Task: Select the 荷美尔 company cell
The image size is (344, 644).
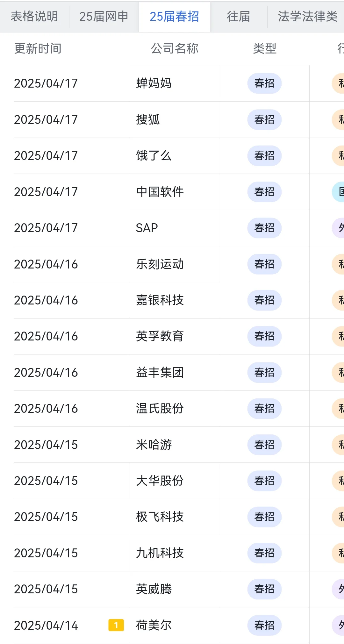Action: click(174, 625)
